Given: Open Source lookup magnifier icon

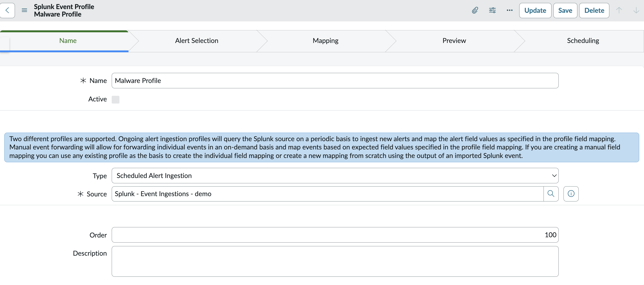Looking at the screenshot, I should coord(551,194).
